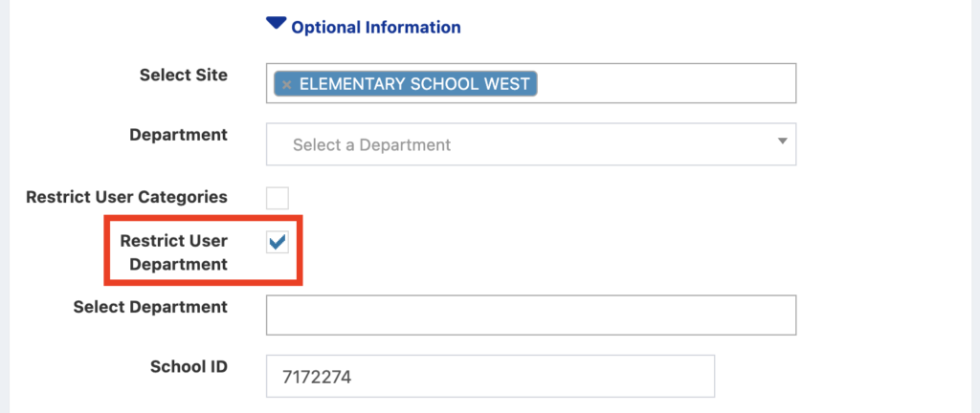Screen dimensions: 980x413
Task: Click the Select a Department placeholder text
Action: [371, 145]
